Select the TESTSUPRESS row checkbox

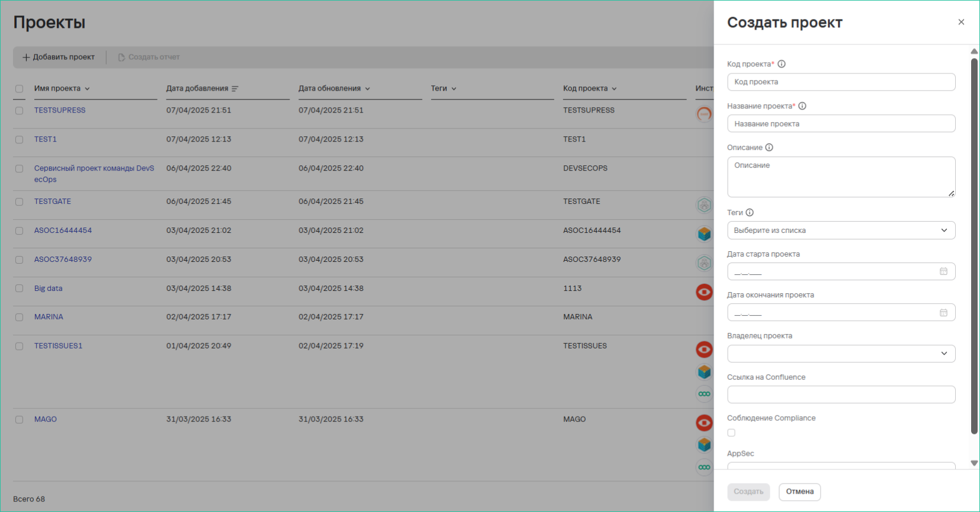pos(20,111)
